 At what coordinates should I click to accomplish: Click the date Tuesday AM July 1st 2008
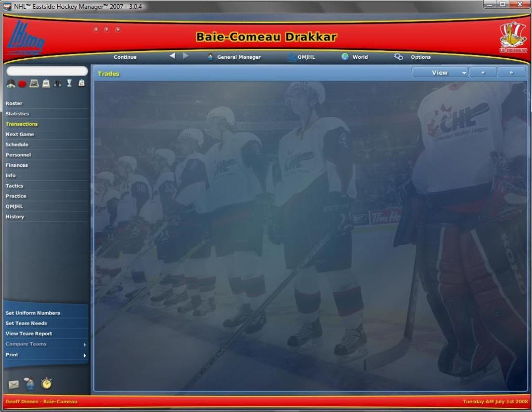pyautogui.click(x=495, y=402)
